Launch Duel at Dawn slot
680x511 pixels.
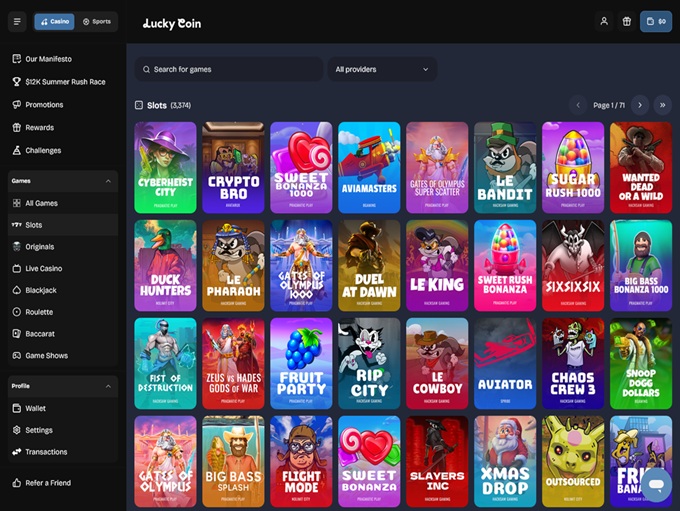369,265
